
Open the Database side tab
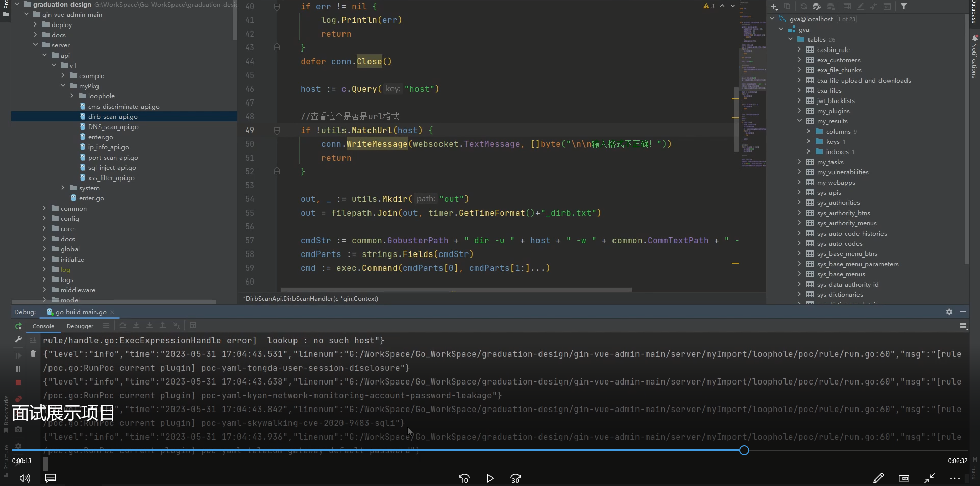click(x=974, y=11)
